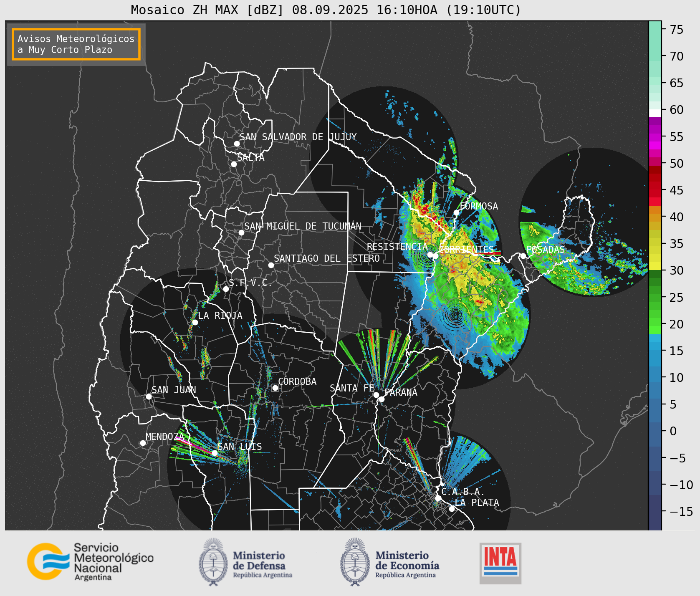Click the San Miguel de Tucumán marker
This screenshot has height=596, width=700.
[241, 232]
